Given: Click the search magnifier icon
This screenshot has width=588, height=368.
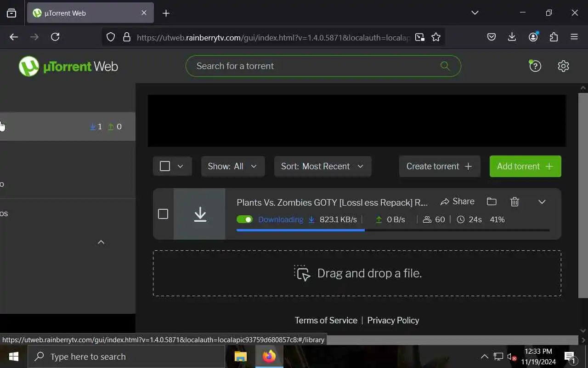Looking at the screenshot, I should coord(445,66).
